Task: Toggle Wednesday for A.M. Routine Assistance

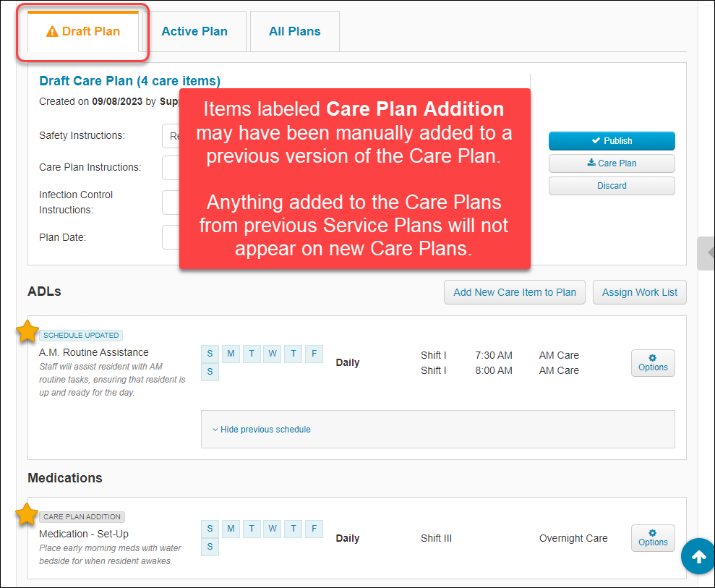Action: [273, 354]
